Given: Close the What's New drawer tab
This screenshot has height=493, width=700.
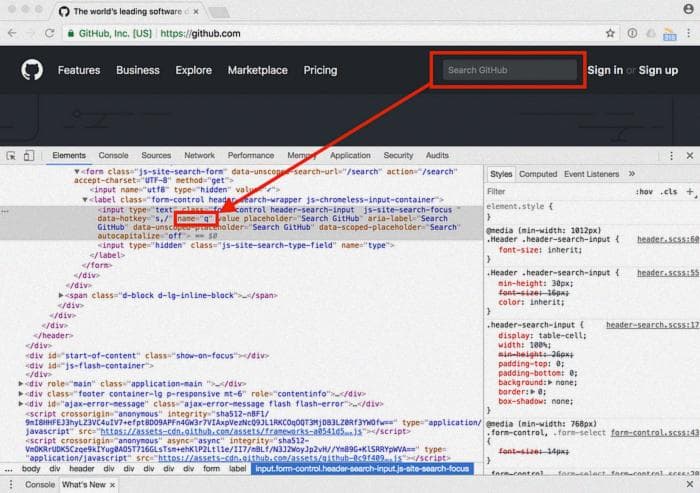Looking at the screenshot, I should point(112,485).
